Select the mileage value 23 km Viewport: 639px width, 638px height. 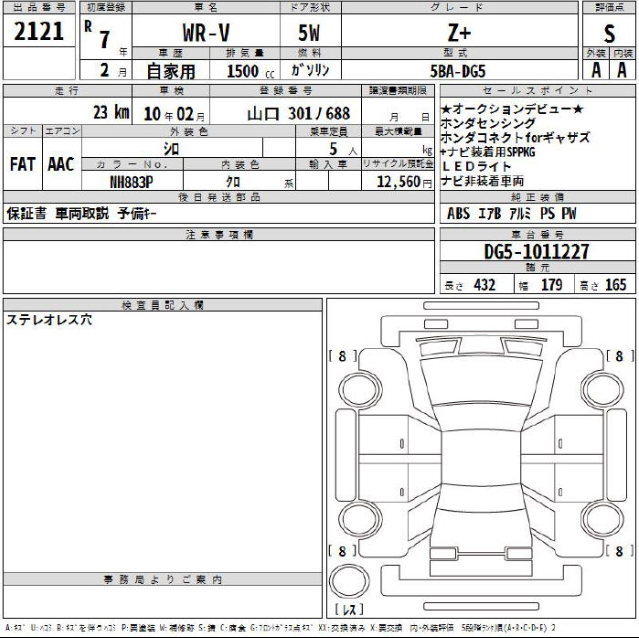coord(110,113)
